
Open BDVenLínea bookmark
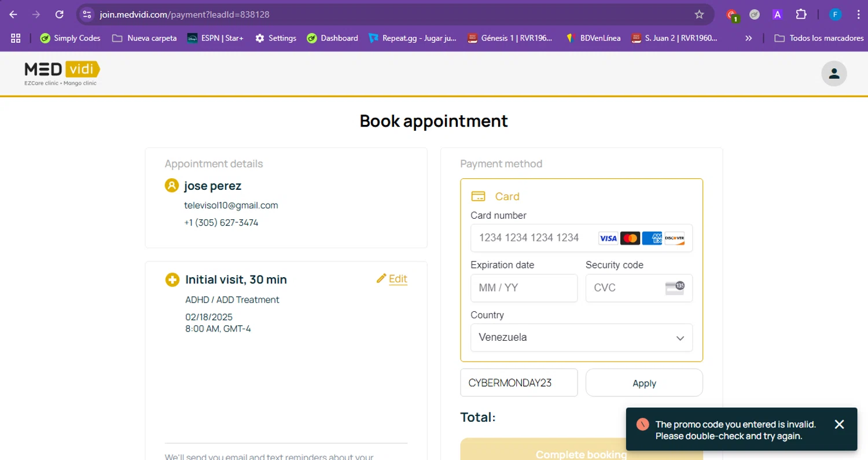pyautogui.click(x=593, y=38)
